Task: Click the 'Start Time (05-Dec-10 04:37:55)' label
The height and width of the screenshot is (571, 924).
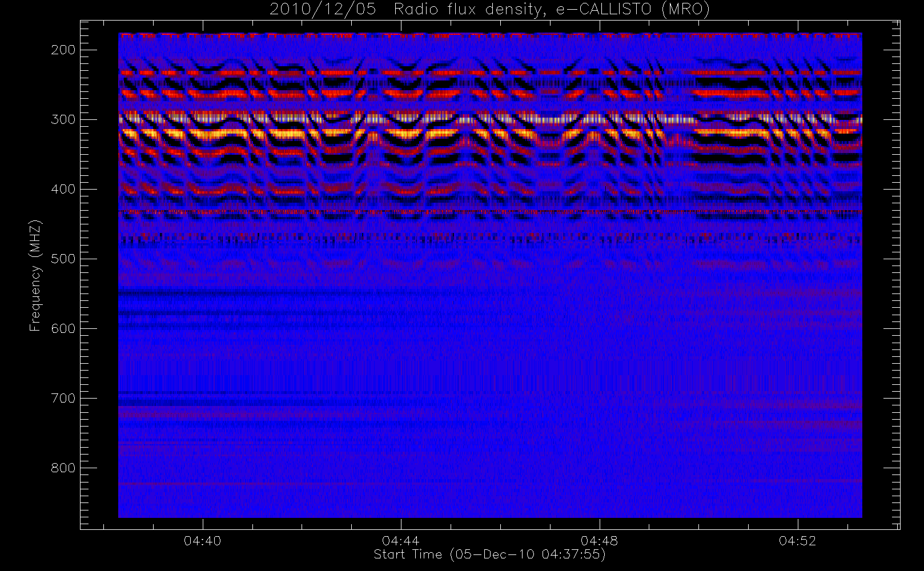Action: (489, 554)
